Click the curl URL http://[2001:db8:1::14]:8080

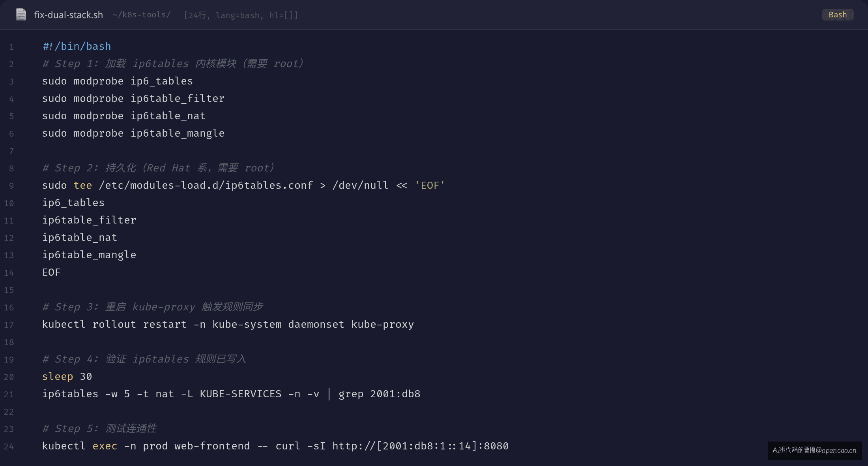(421, 446)
